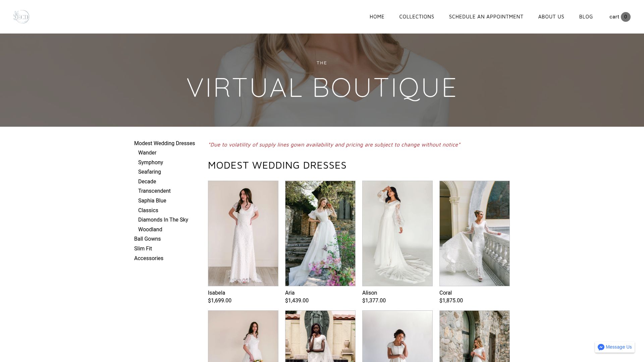Browse the Accessories category

coord(149,258)
